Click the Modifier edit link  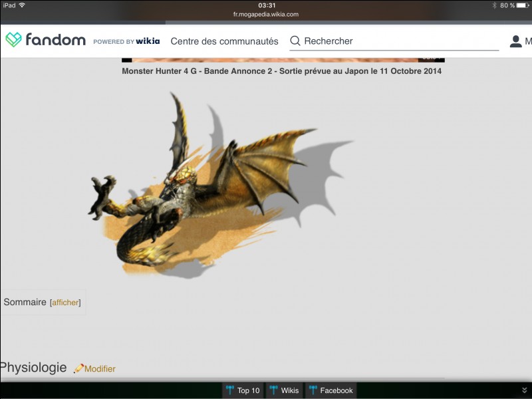(x=100, y=369)
